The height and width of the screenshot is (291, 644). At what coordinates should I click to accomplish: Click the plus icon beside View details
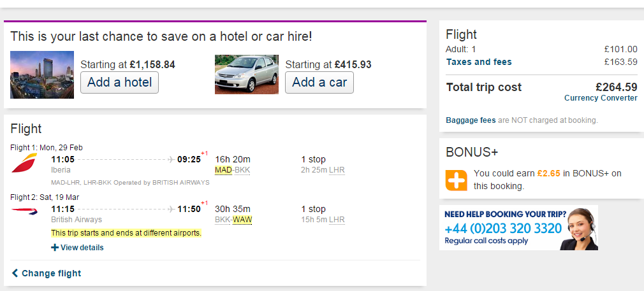tap(55, 248)
